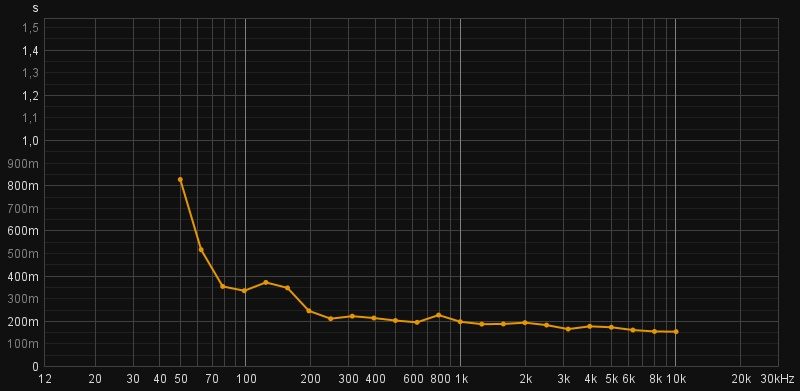Screen dimensions: 800x391
Task: Select the '800' frequency axis label
Action: 440,379
